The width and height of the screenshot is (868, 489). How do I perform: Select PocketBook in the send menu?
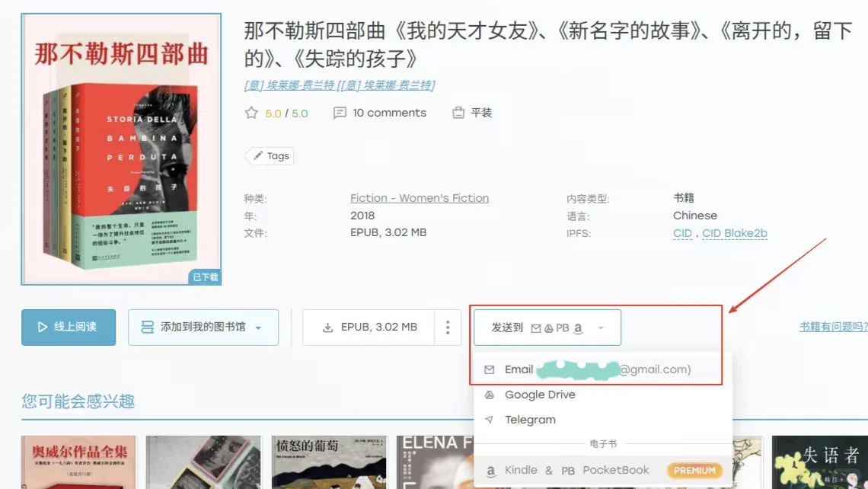coord(615,470)
